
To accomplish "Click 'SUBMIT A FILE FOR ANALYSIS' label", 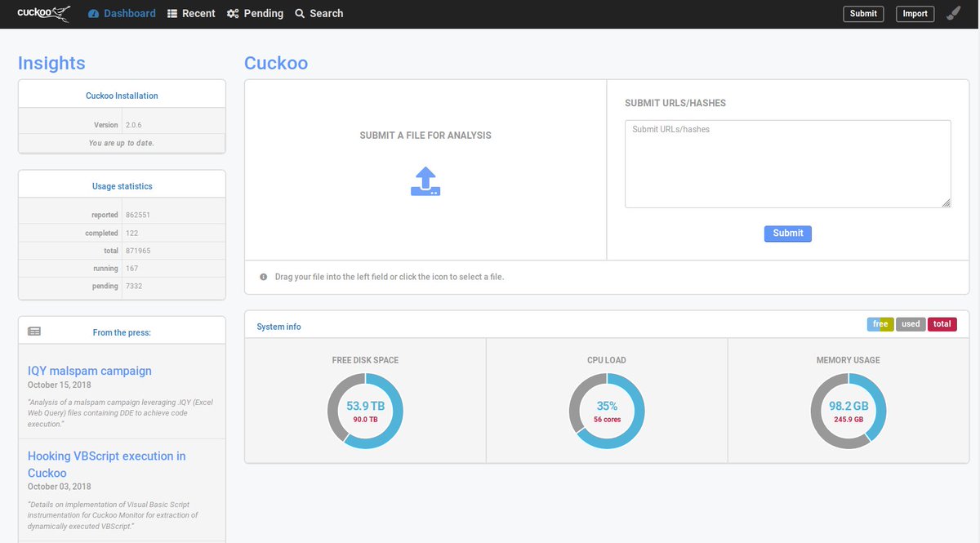I will tap(425, 136).
